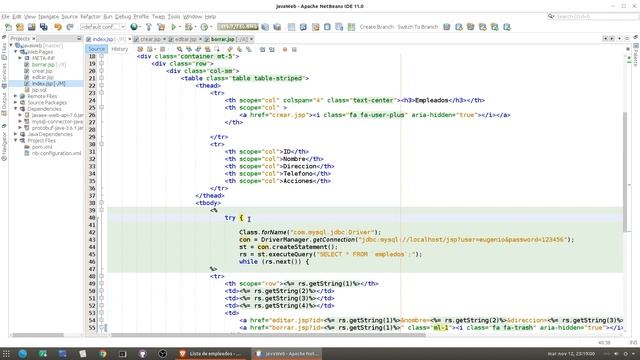Click the editor vertical scrollbar
Image resolution: width=640 pixels, height=360 pixels.
624,171
